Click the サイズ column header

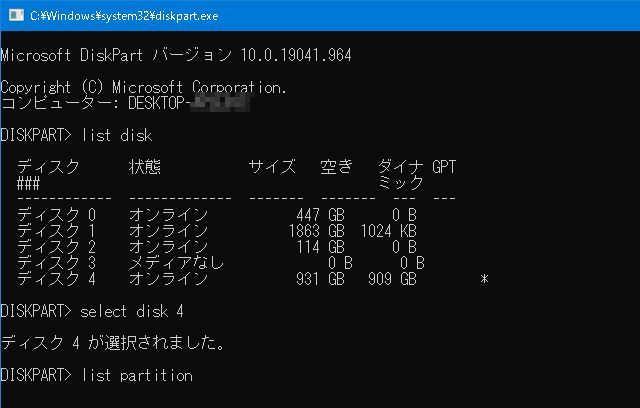pyautogui.click(x=271, y=167)
